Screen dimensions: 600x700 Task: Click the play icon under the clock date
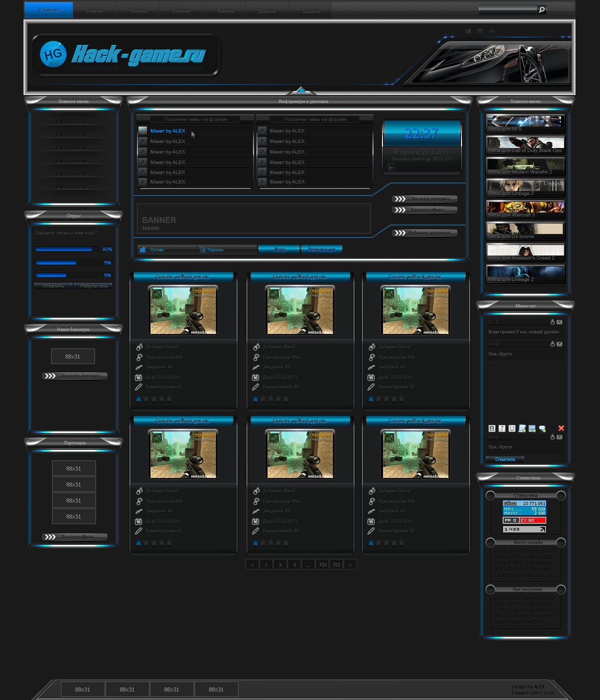click(x=391, y=167)
